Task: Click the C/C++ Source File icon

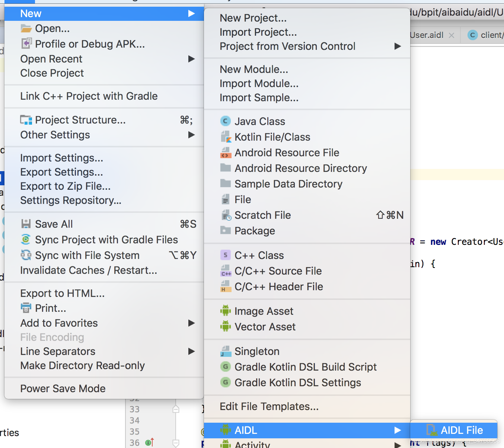Action: 226,271
